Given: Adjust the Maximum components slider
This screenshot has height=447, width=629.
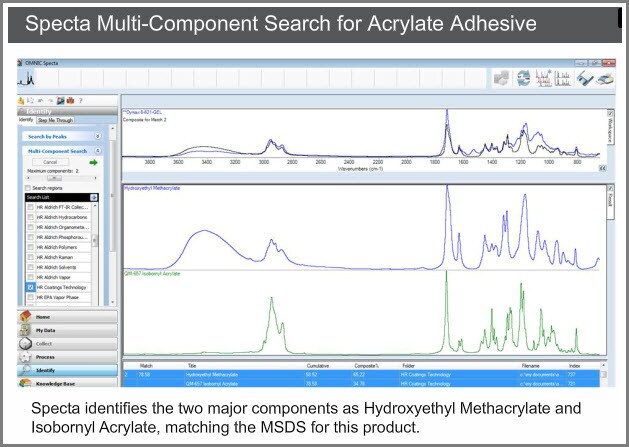Looking at the screenshot, I should click(57, 178).
